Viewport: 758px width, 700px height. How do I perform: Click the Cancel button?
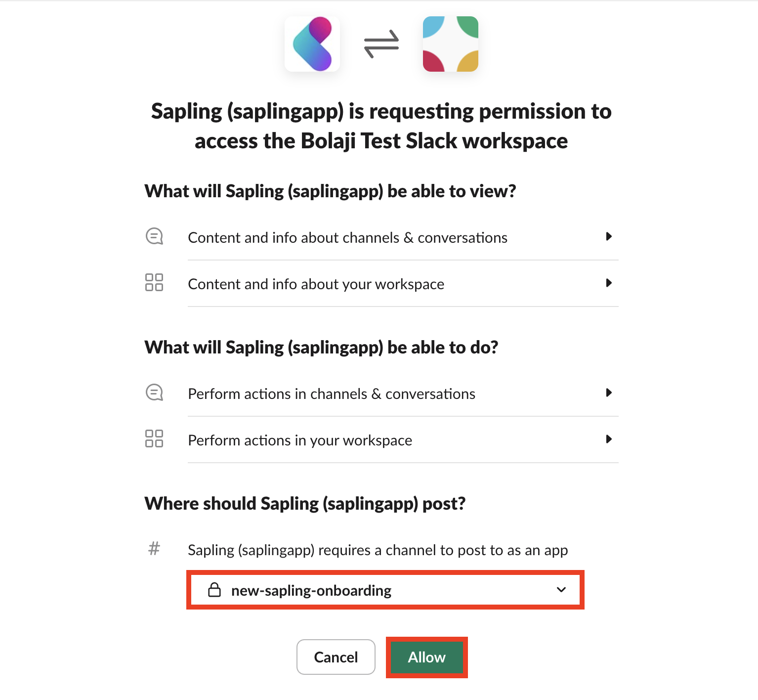(x=336, y=657)
